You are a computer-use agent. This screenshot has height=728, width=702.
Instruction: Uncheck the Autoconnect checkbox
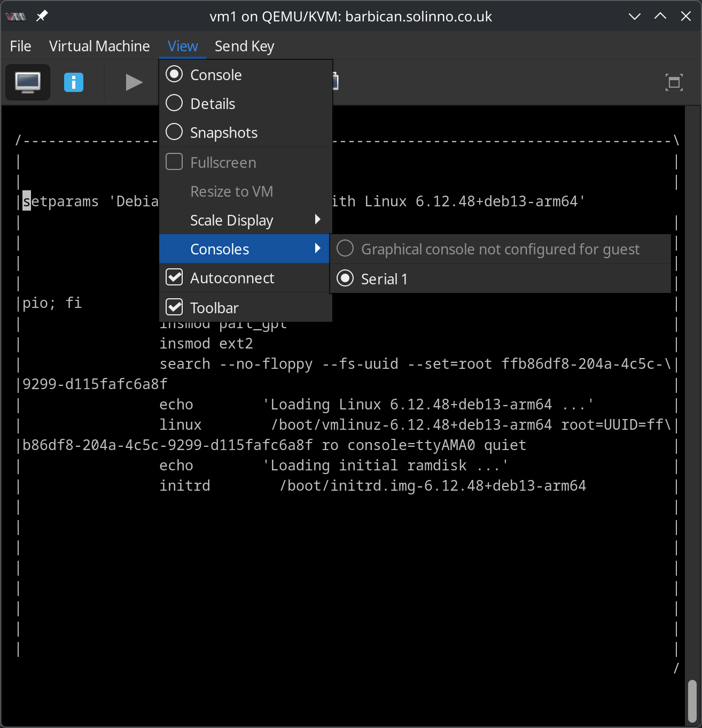click(174, 277)
